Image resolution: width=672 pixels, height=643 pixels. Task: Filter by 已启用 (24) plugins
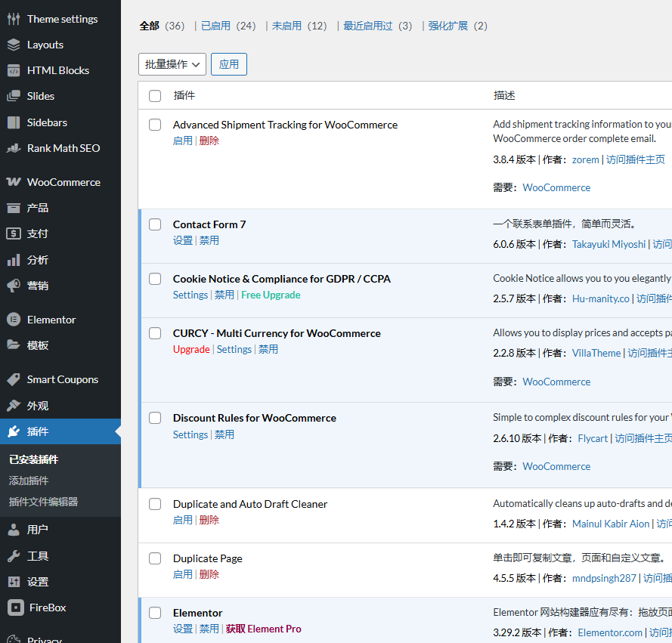[228, 26]
